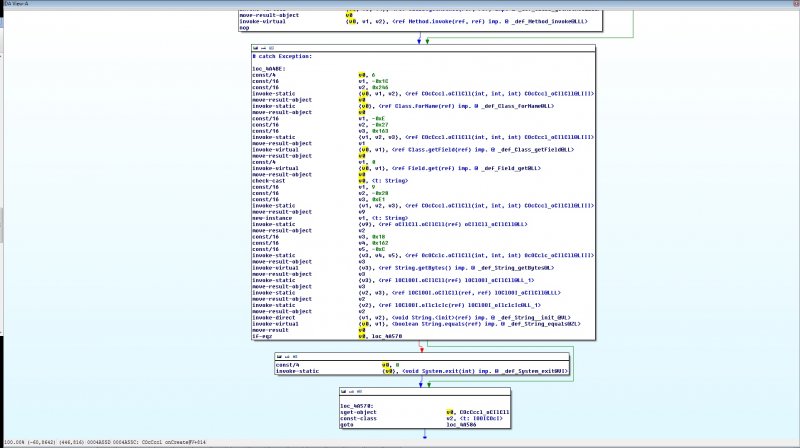Select the IDA View-A title tab

coord(16,4)
